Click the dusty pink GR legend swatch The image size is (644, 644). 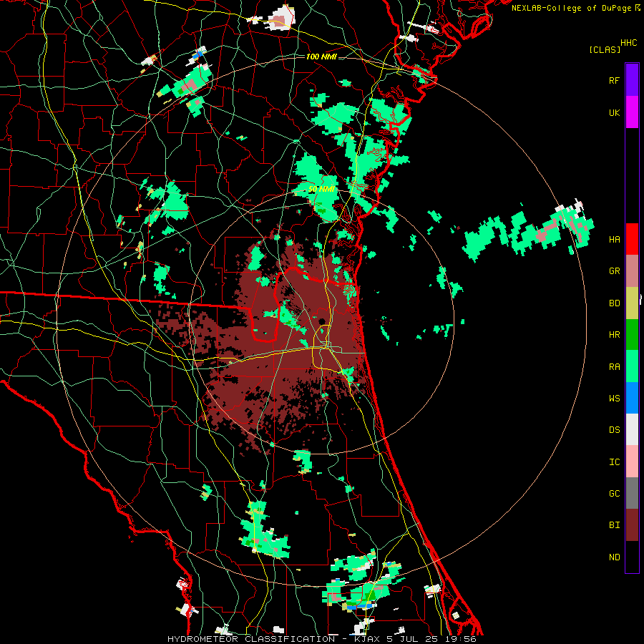pyautogui.click(x=632, y=271)
